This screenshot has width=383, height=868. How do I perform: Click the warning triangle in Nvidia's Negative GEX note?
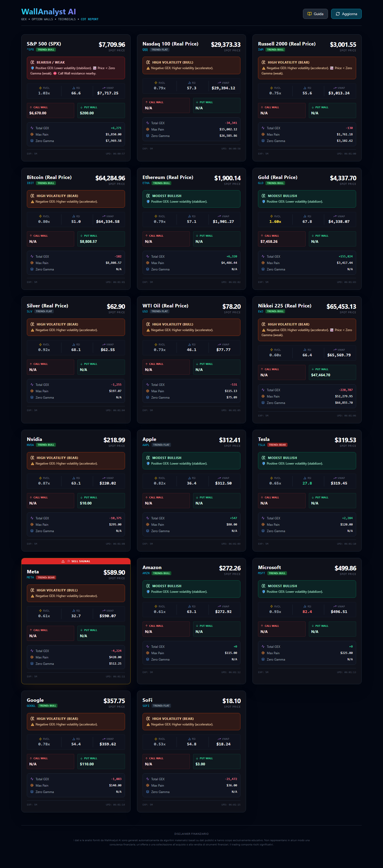click(x=32, y=464)
